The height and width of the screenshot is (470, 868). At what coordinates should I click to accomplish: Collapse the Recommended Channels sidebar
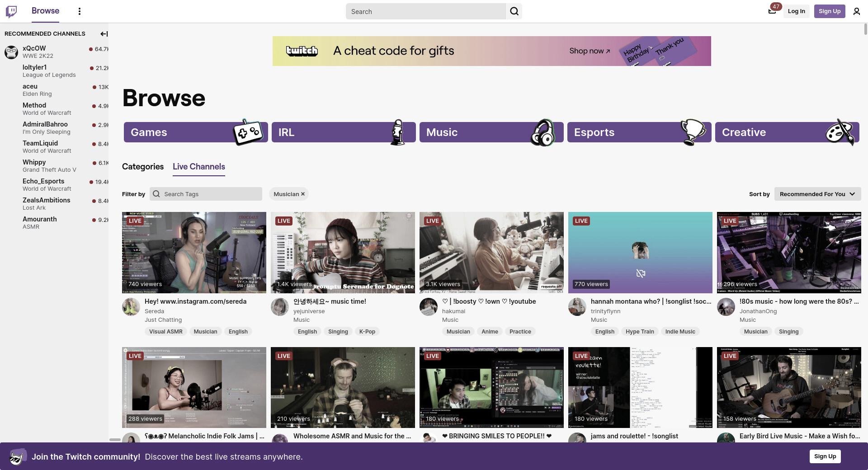point(104,33)
